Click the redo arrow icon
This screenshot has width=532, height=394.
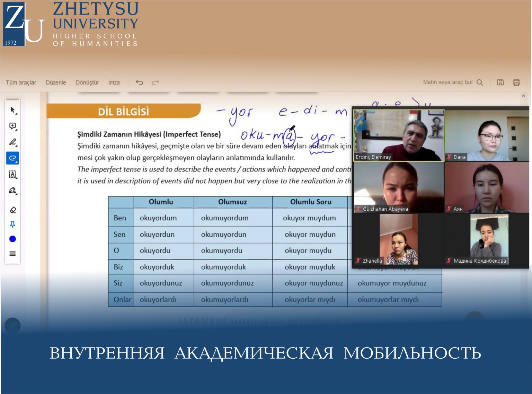click(155, 82)
